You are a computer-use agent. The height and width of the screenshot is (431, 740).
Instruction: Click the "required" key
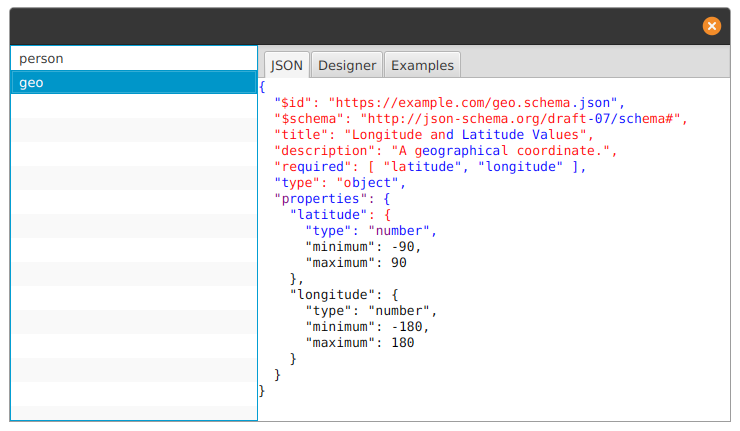tap(312, 167)
